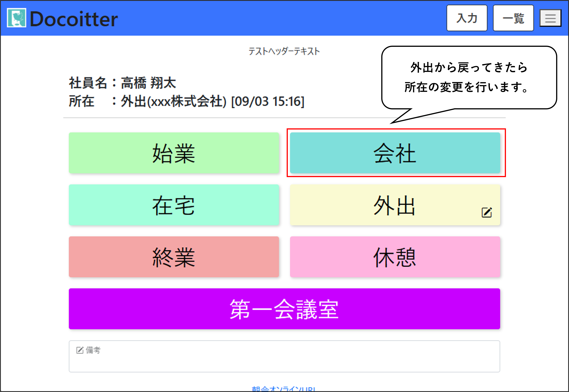Click the Docoitter bird logo icon
Screen dimensions: 569x392
pyautogui.click(x=16, y=18)
